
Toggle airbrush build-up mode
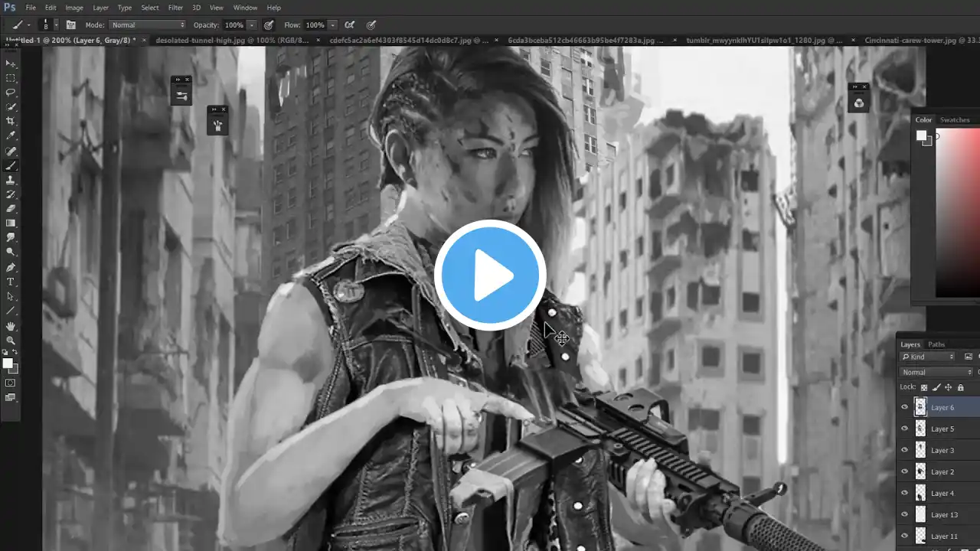tap(349, 25)
